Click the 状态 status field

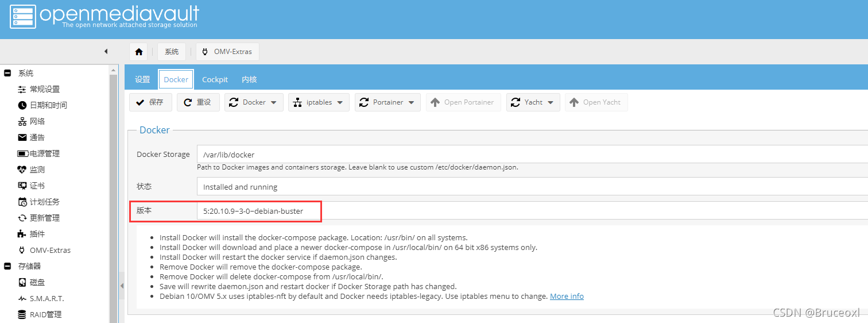tap(532, 187)
